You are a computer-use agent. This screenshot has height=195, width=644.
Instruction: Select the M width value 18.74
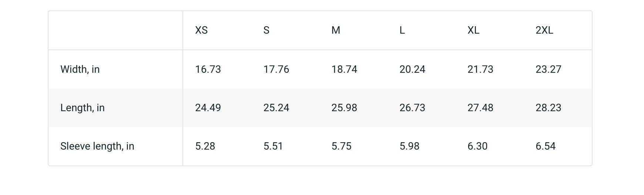point(344,69)
